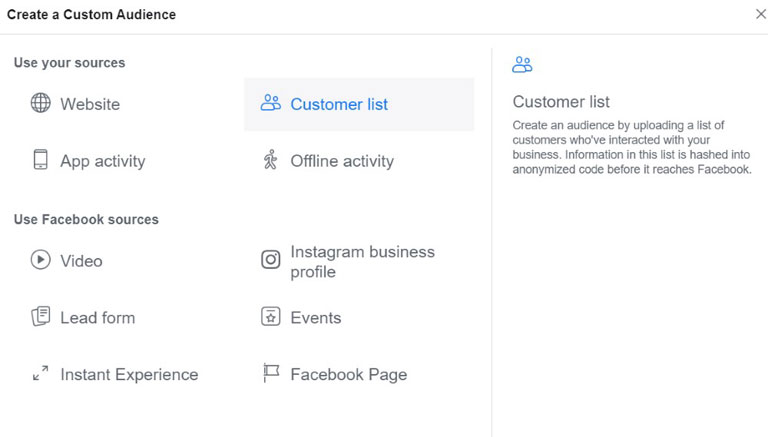Click the Customer list people icon
Screen dimensions: 768x437
click(x=270, y=103)
